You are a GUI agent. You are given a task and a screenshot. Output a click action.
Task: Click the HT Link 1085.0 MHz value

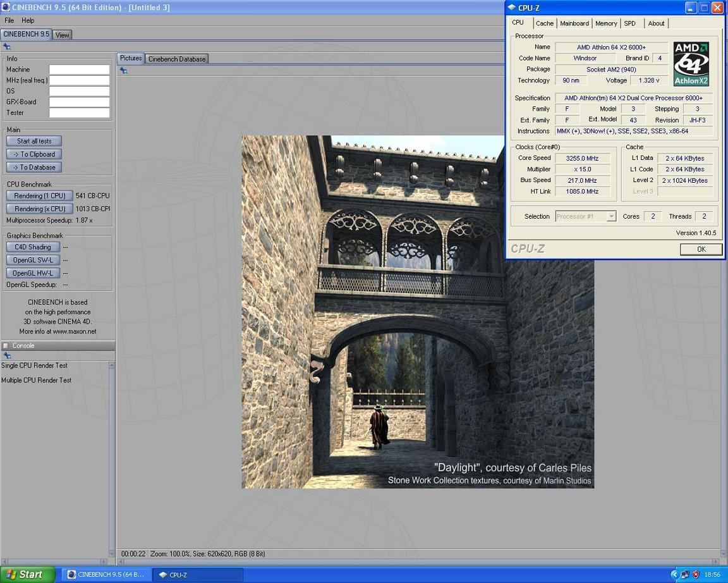pyautogui.click(x=582, y=192)
